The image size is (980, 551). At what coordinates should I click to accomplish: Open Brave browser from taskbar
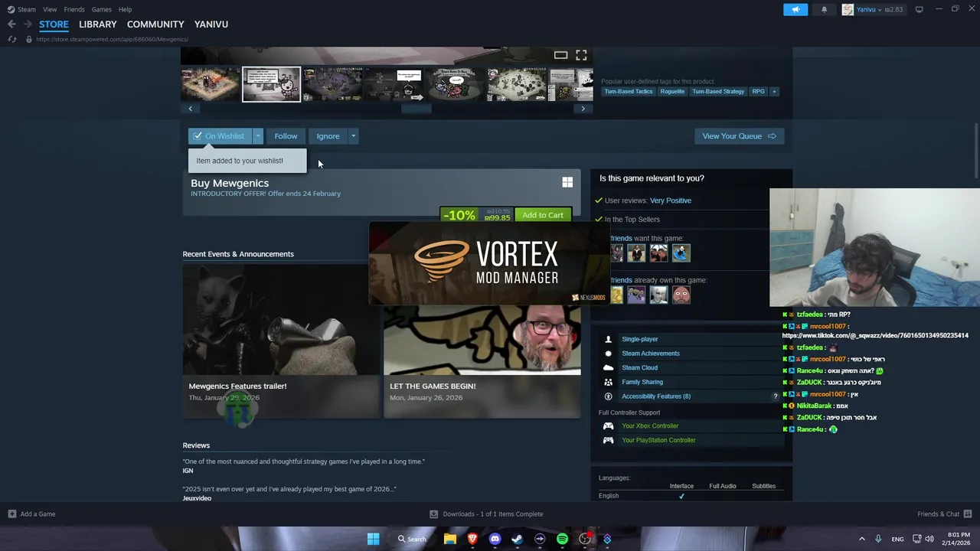[472, 539]
